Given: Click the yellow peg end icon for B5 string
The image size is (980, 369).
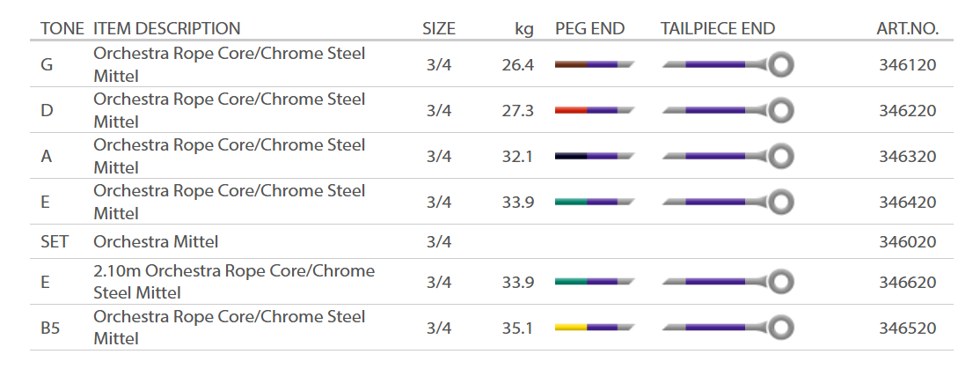Looking at the screenshot, I should [594, 328].
